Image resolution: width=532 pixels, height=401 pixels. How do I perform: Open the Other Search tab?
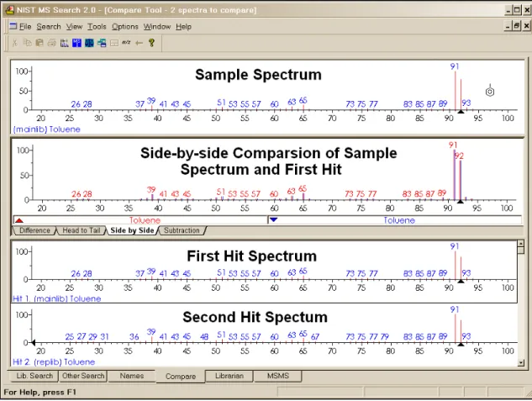83,376
